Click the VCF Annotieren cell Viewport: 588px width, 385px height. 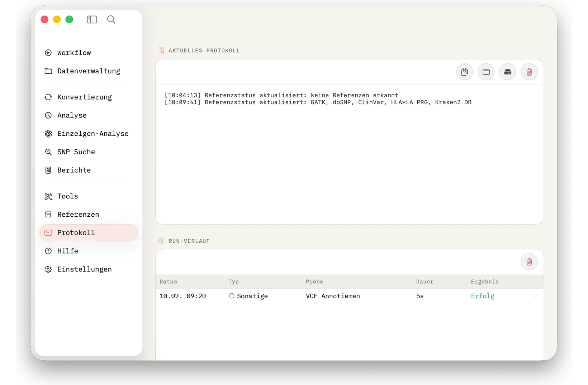[x=333, y=296]
